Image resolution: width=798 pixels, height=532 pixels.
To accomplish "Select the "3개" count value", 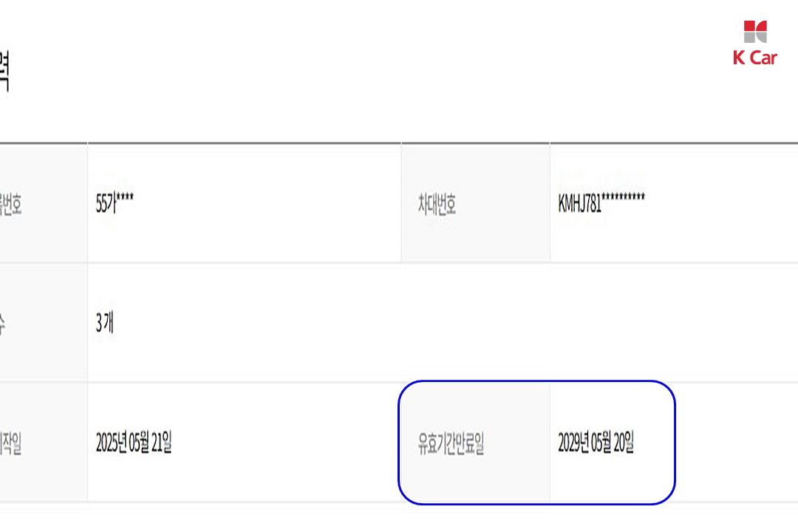I will [104, 323].
